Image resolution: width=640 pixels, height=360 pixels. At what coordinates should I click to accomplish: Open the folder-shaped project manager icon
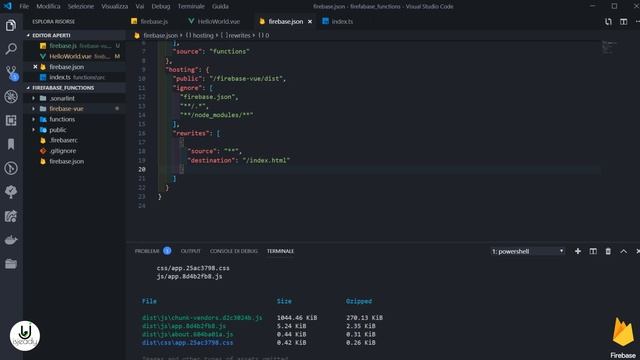tap(11, 264)
